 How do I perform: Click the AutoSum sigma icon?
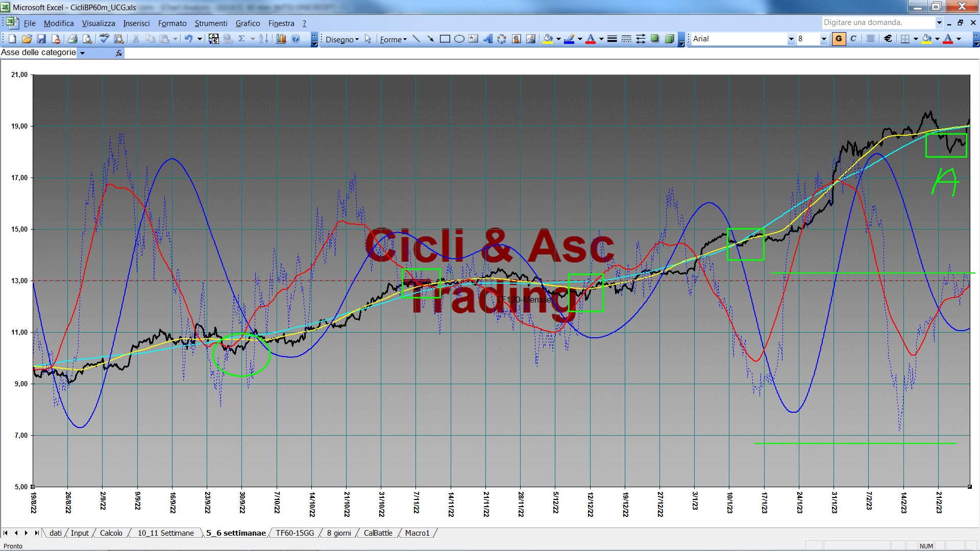coord(242,39)
